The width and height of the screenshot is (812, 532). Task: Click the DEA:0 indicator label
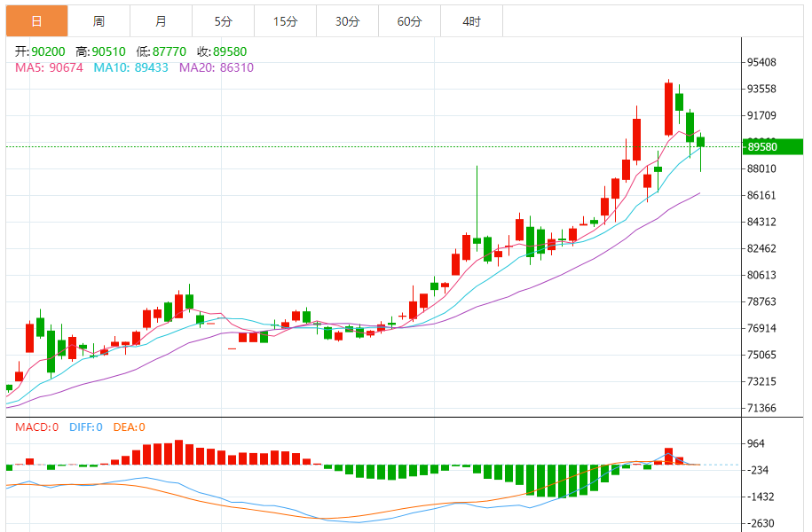128,427
